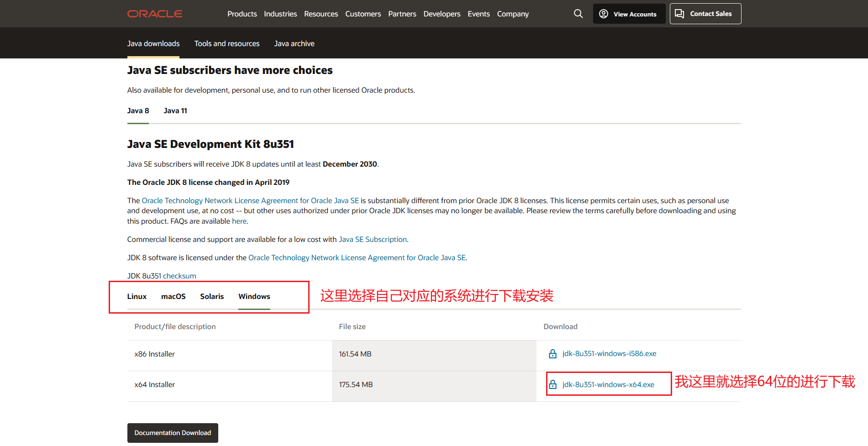Select the Java 11 tab
This screenshot has height=446, width=868.
pos(175,110)
